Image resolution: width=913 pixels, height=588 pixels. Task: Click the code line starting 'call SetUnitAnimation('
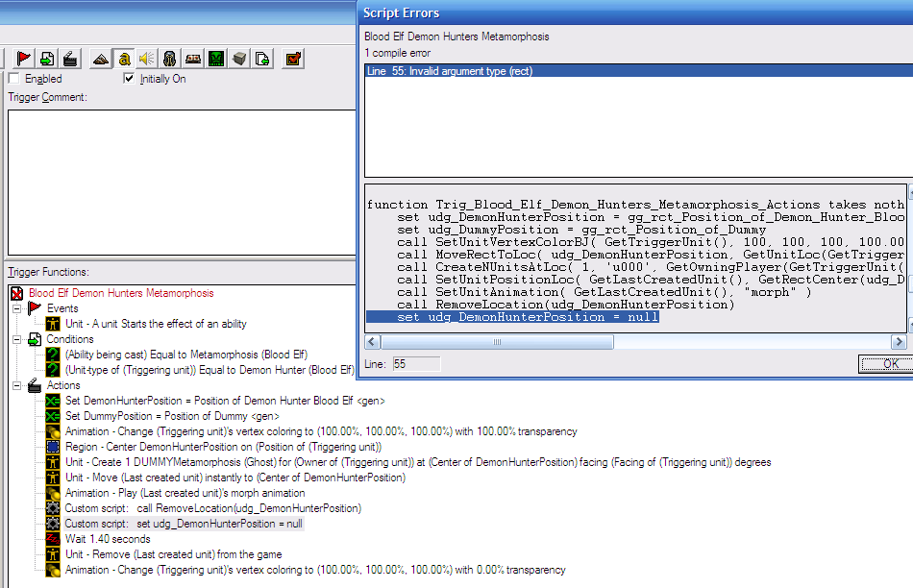pyautogui.click(x=604, y=292)
